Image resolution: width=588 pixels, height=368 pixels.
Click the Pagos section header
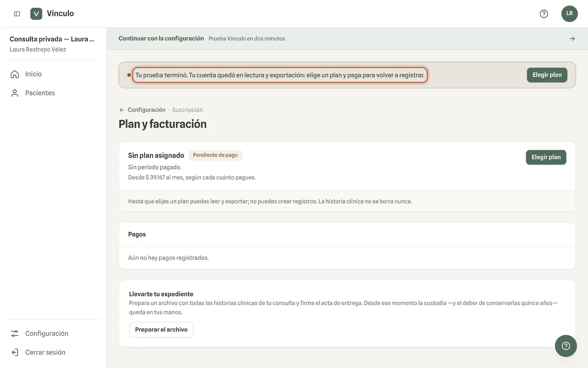pyautogui.click(x=137, y=234)
